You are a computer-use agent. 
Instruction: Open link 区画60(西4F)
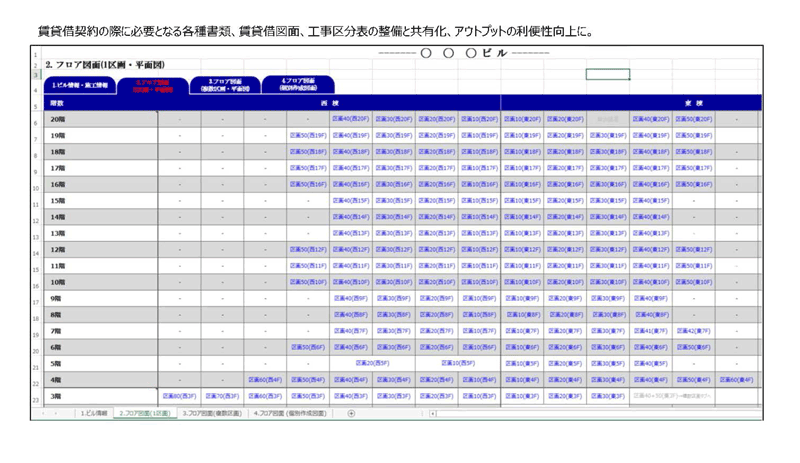[265, 380]
